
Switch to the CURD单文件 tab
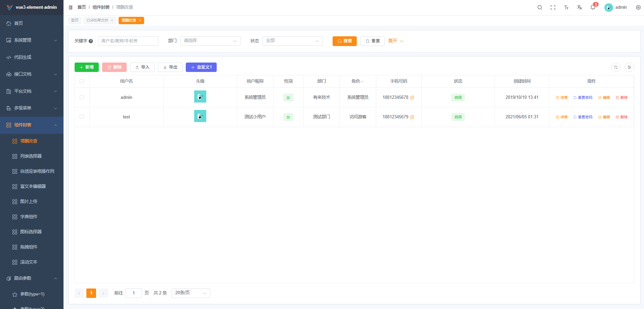coord(97,20)
